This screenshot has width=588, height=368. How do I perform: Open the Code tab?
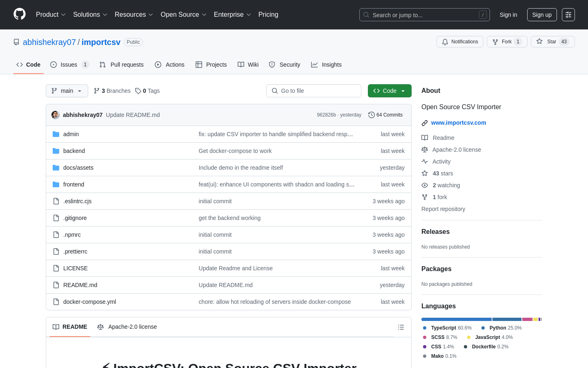point(29,65)
